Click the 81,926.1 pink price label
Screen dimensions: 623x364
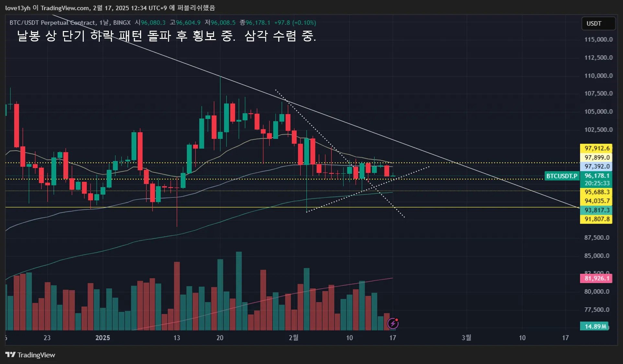pyautogui.click(x=596, y=278)
